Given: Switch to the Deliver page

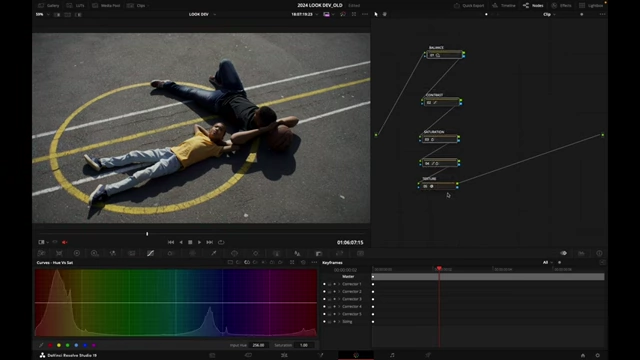Looking at the screenshot, I should coord(428,355).
